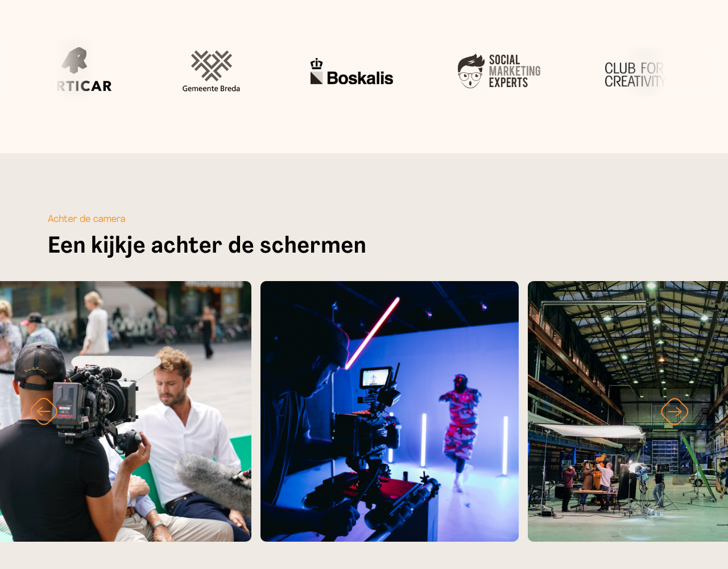Click the Club for Creativity logo

point(634,75)
